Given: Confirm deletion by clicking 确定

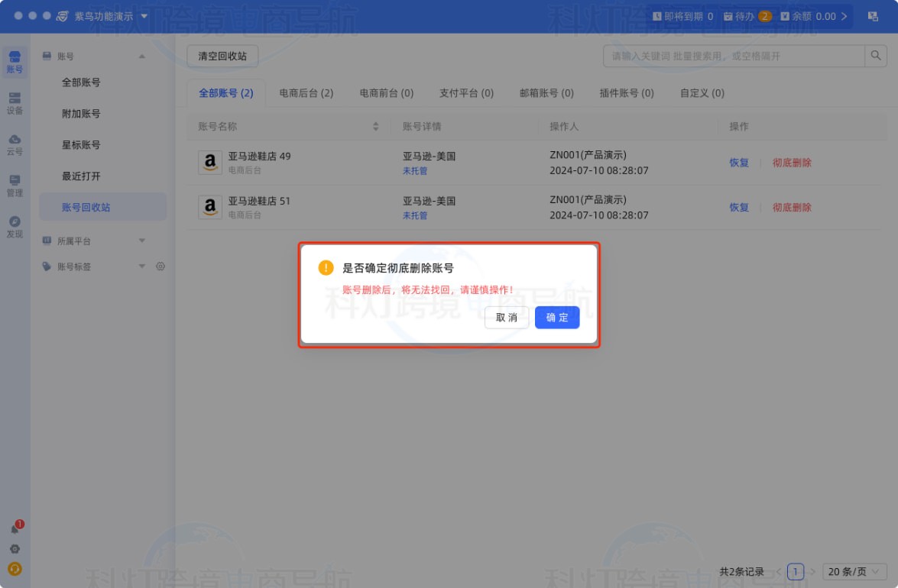Looking at the screenshot, I should [x=557, y=318].
